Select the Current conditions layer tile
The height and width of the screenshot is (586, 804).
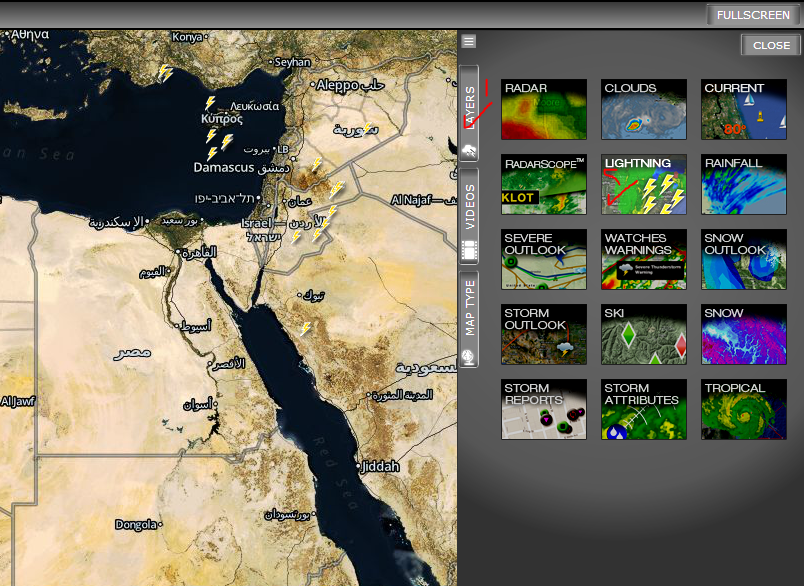pyautogui.click(x=744, y=109)
